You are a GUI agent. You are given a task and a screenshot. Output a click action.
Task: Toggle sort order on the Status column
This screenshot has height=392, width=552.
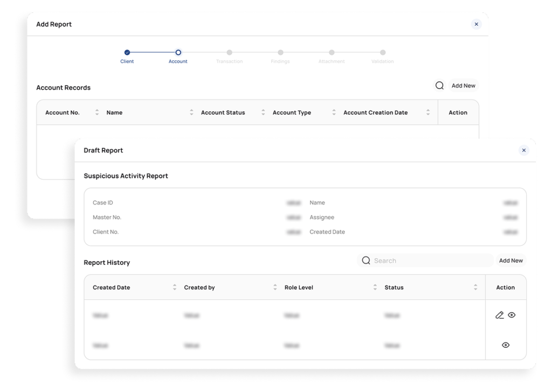coord(475,287)
